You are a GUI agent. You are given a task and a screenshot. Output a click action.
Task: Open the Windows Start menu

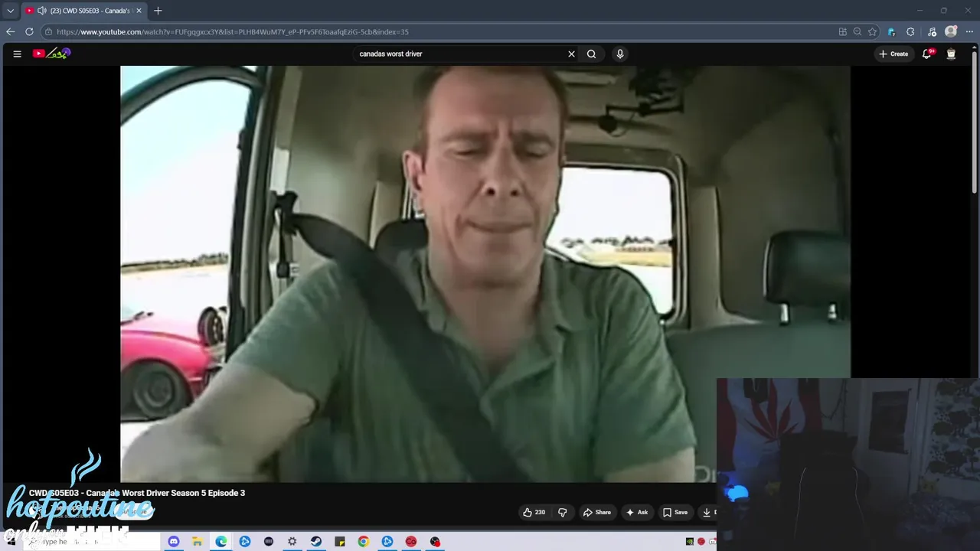(x=11, y=541)
